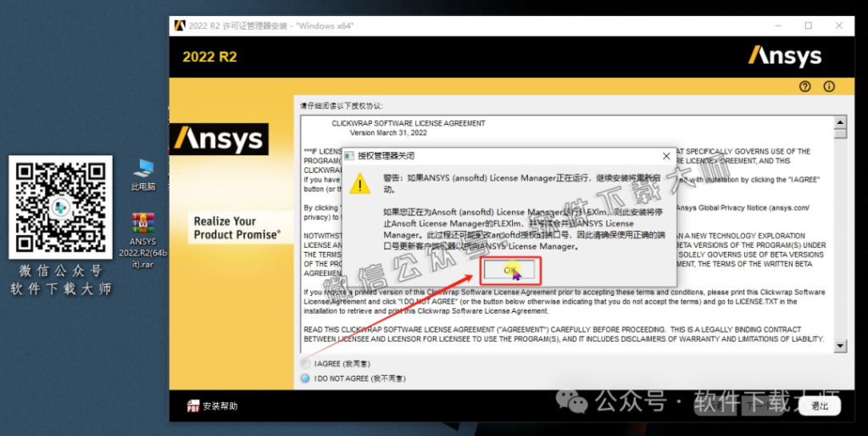Image resolution: width=868 pixels, height=436 pixels.
Task: Minimize the Ansys installer window
Action: click(778, 25)
